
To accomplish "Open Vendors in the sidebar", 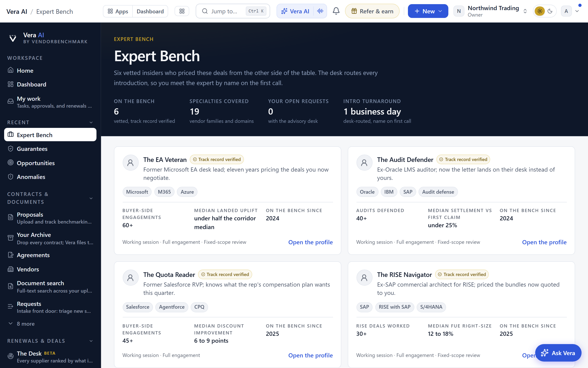I will tap(50, 269).
